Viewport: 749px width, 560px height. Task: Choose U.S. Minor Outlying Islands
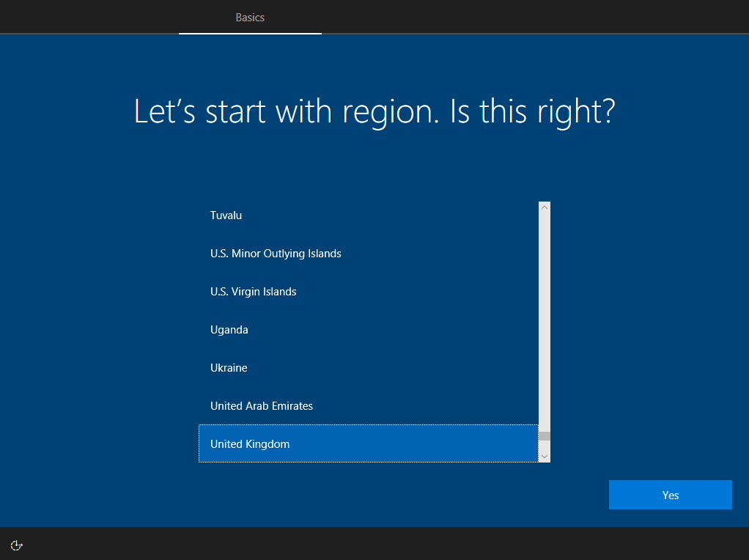276,253
